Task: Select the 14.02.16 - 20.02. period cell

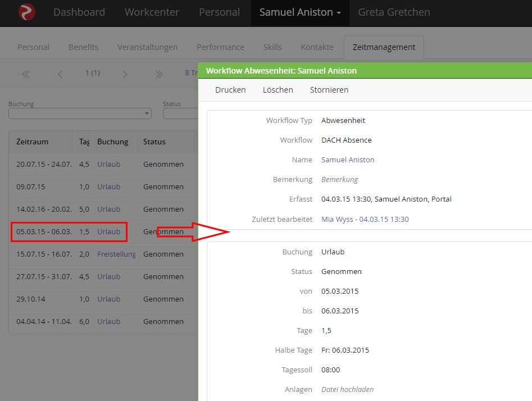Action: (x=44, y=209)
